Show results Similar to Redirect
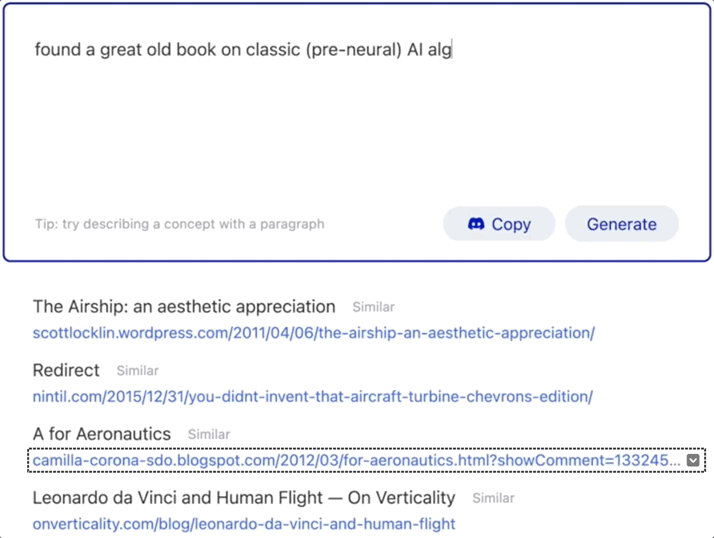This screenshot has height=538, width=714. [137, 371]
